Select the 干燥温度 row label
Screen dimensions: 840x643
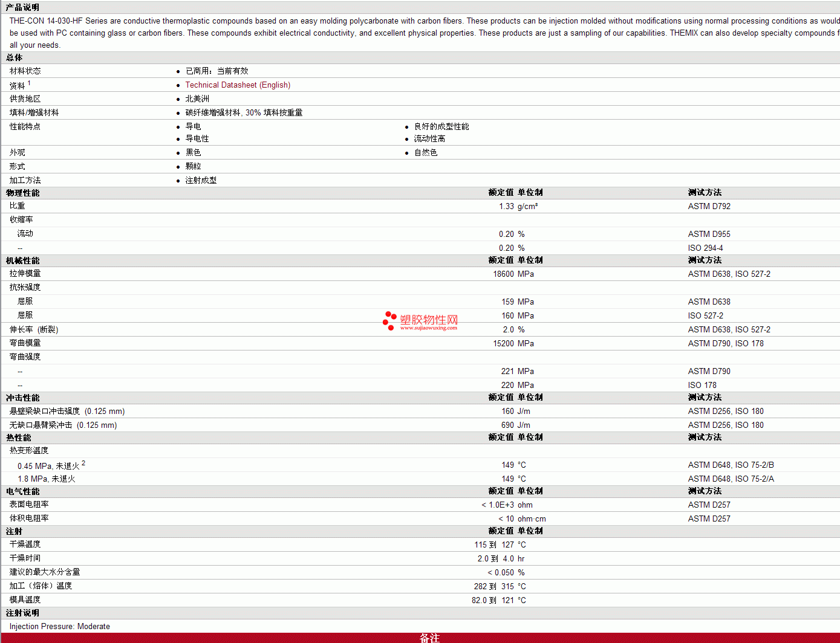point(25,544)
